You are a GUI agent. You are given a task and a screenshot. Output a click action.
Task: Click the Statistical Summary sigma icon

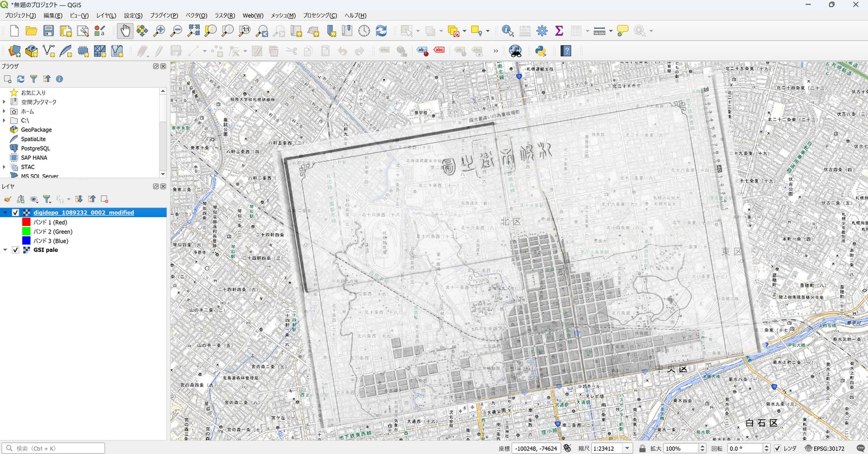coord(559,31)
